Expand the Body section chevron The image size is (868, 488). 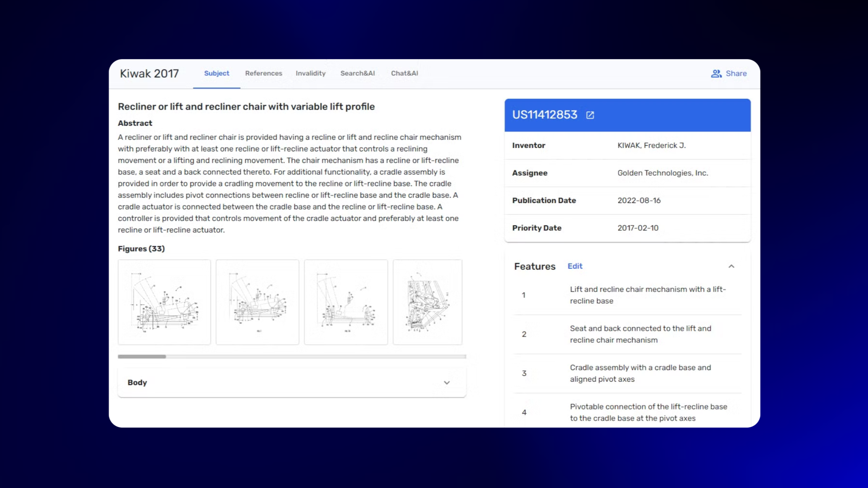click(446, 383)
